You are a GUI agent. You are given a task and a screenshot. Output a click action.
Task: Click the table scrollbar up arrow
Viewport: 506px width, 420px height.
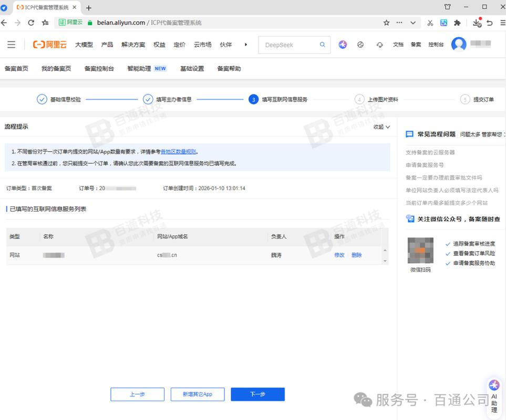click(385, 250)
